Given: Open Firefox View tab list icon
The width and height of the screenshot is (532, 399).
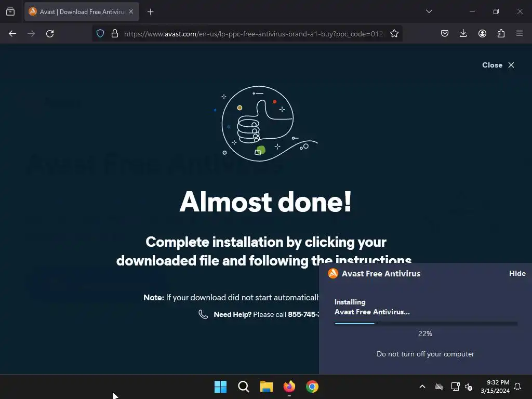Looking at the screenshot, I should coord(10,12).
